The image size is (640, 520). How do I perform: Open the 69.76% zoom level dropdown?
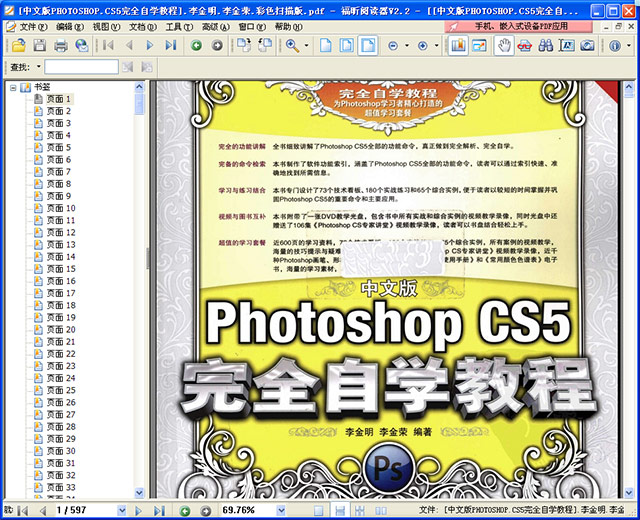tap(281, 510)
